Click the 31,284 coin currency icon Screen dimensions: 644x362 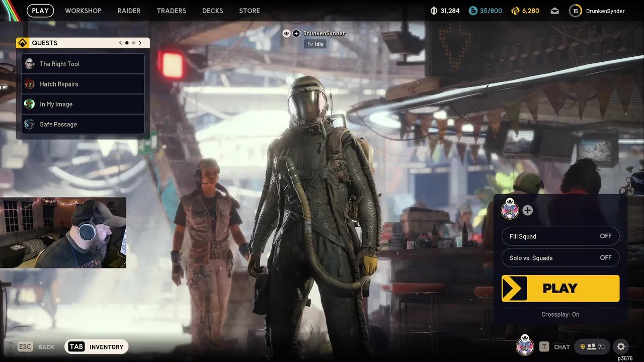pos(434,11)
